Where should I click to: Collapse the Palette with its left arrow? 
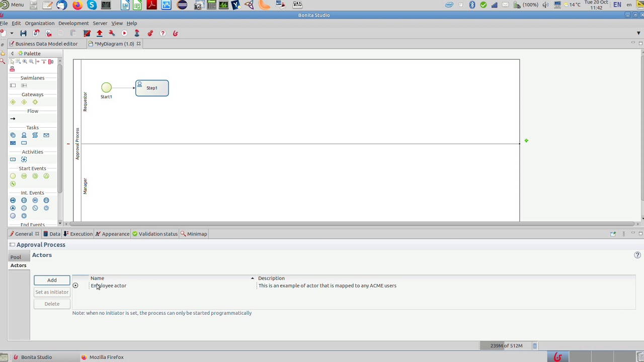pos(12,53)
